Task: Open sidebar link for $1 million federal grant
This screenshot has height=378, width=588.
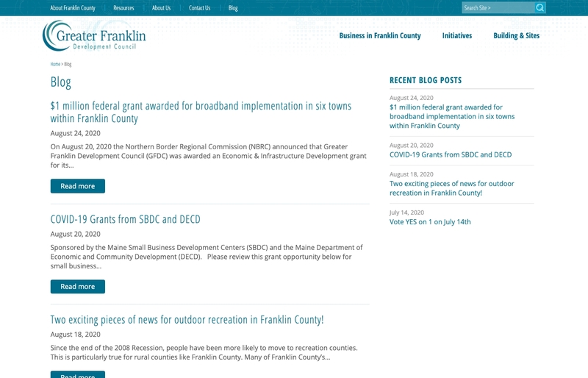Action: 452,116
